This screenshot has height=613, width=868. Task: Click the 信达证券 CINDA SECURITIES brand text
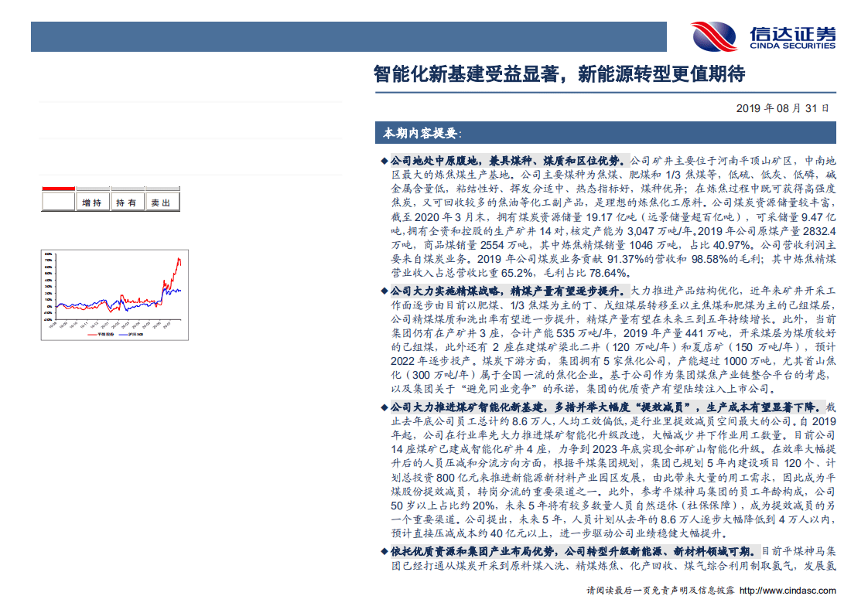pyautogui.click(x=791, y=36)
